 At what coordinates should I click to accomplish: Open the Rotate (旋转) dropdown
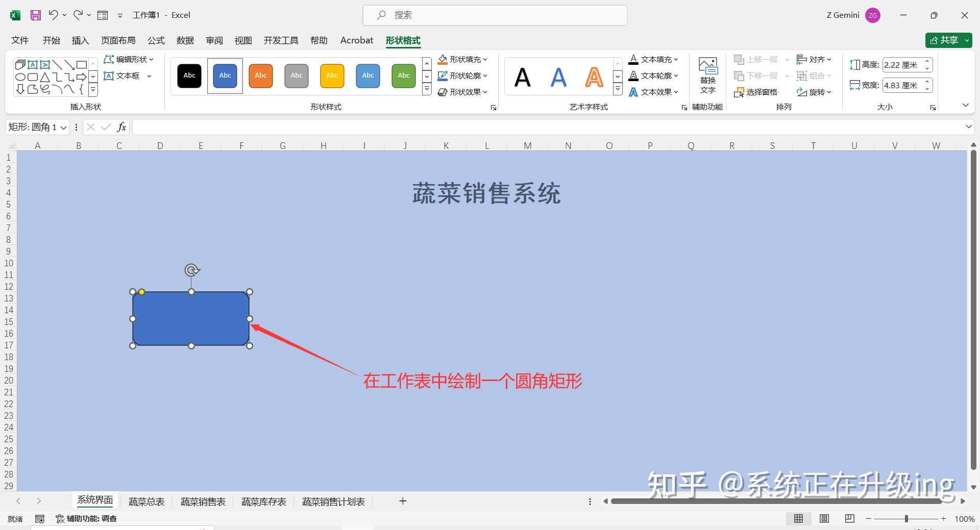[x=814, y=92]
